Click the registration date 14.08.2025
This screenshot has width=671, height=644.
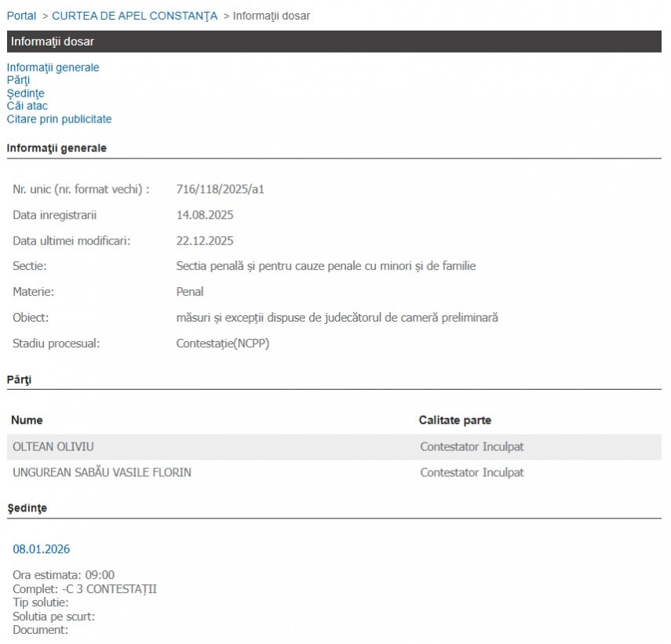coord(205,215)
